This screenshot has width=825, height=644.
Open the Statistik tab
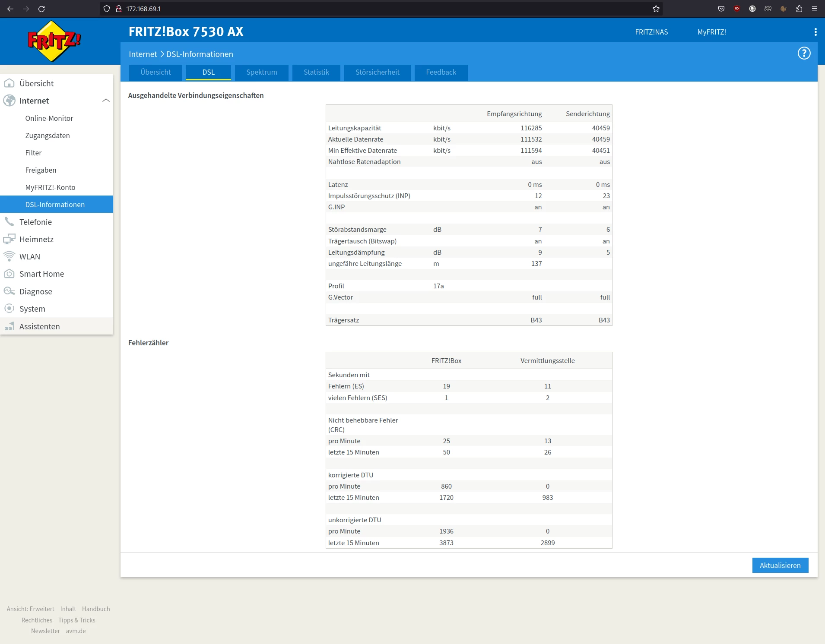click(316, 72)
